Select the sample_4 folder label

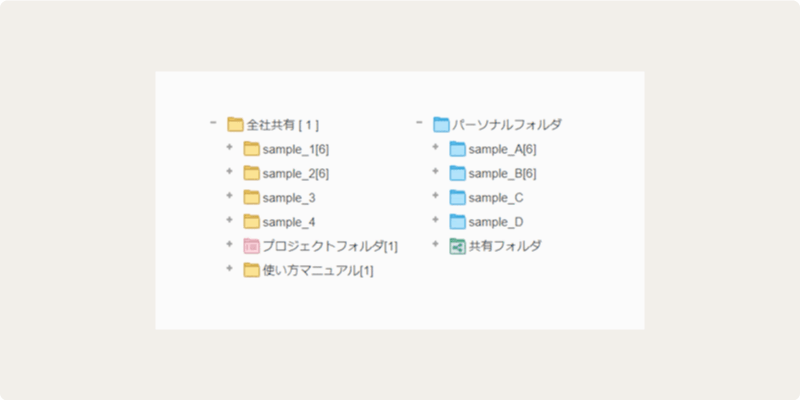pos(289,222)
